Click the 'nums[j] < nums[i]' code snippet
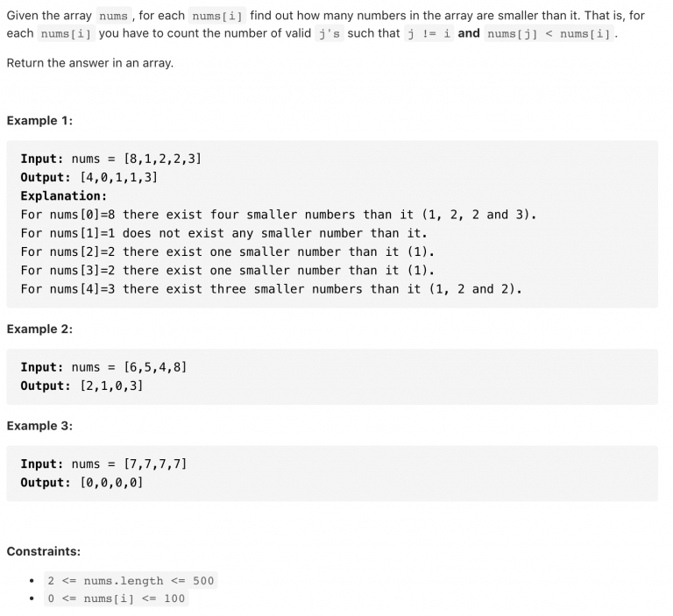Screen dimensions: 673x616 [549, 33]
